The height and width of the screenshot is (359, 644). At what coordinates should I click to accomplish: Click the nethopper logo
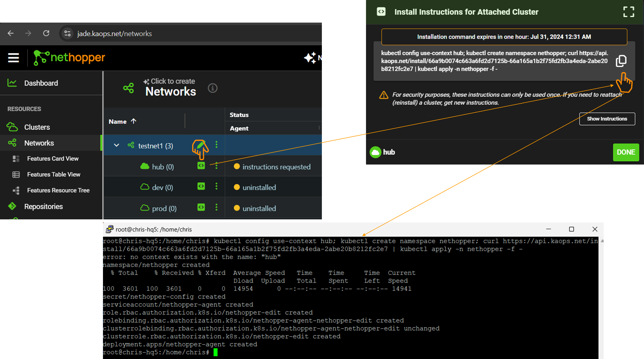(69, 58)
